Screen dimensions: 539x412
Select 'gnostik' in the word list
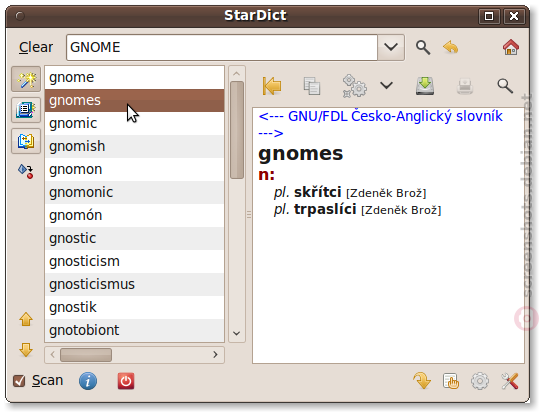[134, 308]
